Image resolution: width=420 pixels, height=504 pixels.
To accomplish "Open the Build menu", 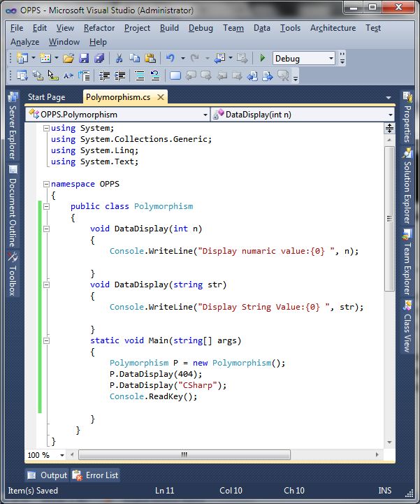I will (169, 28).
